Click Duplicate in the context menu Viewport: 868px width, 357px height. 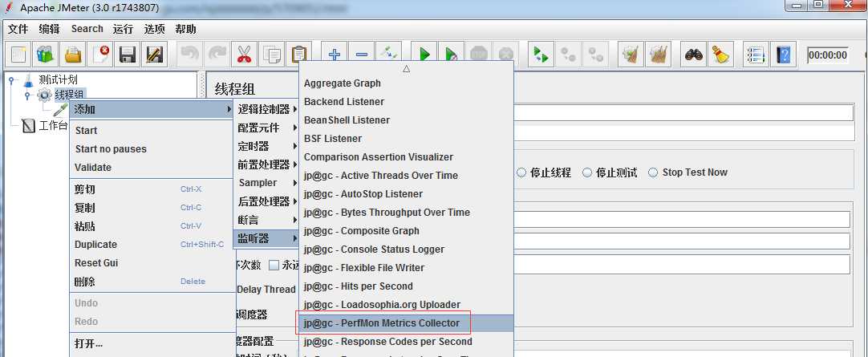click(151, 245)
